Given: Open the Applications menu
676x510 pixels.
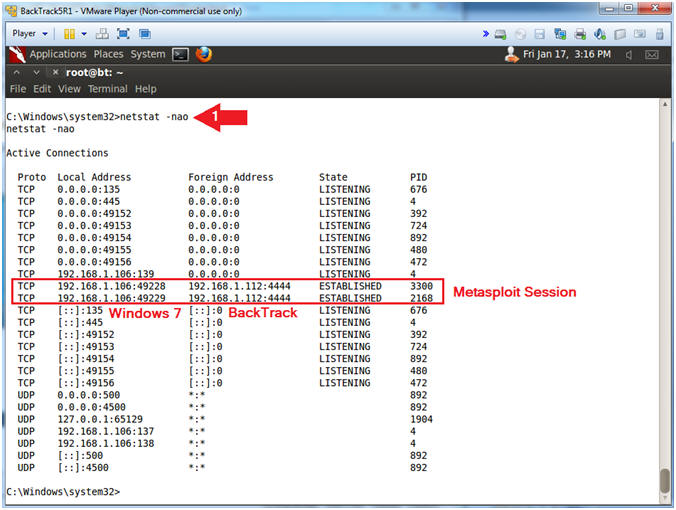Looking at the screenshot, I should (58, 54).
